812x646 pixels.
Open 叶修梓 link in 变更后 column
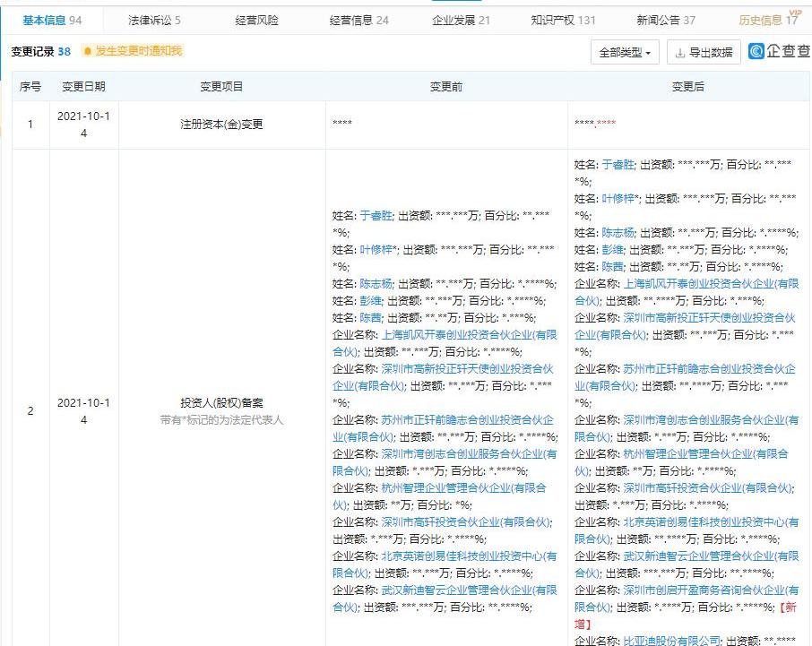coord(618,199)
